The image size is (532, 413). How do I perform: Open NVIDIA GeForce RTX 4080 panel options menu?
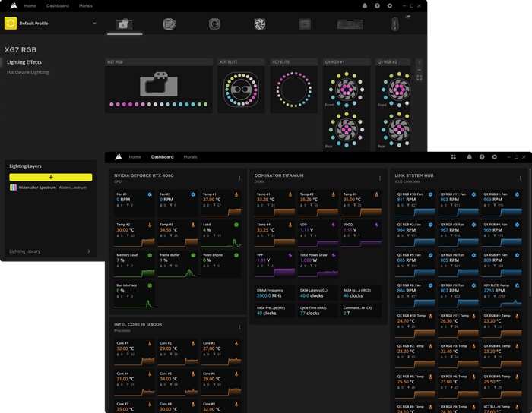pyautogui.click(x=239, y=178)
